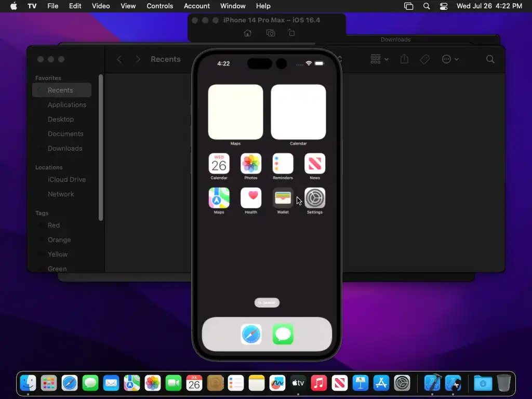Viewport: 532px width, 399px height.
Task: Open the Finder action (ellipsis) dropdown
Action: coord(450,59)
